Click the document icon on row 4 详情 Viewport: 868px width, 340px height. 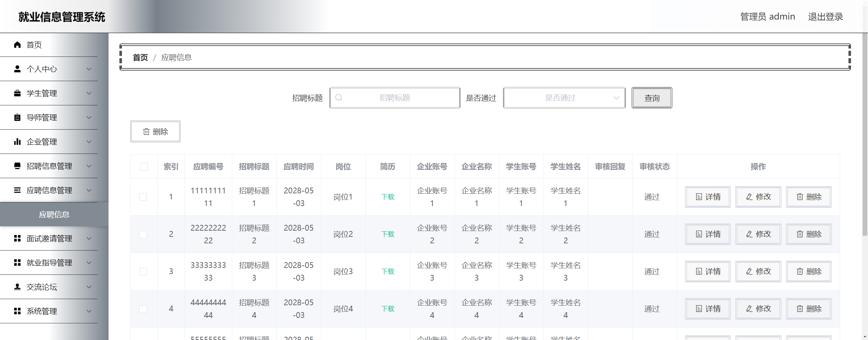point(699,308)
